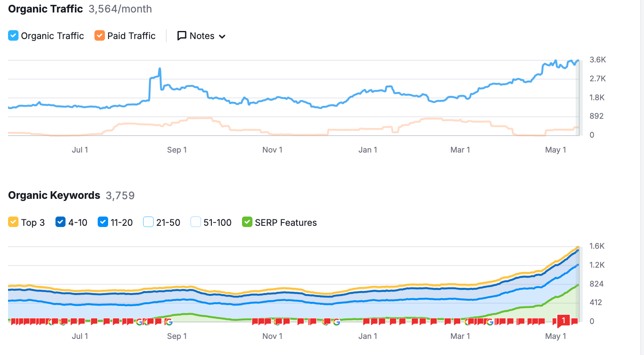
Task: Click the 824 axis label on keywords chart
Action: [597, 284]
